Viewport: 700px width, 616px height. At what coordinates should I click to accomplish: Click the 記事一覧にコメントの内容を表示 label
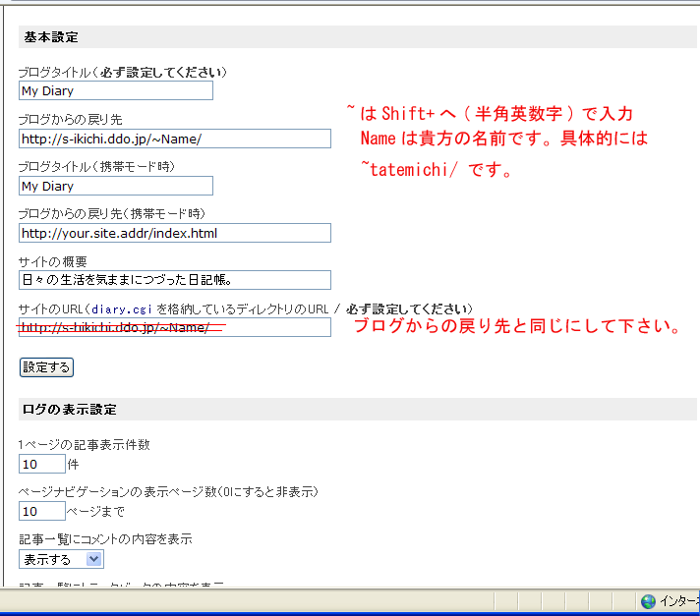[105, 539]
